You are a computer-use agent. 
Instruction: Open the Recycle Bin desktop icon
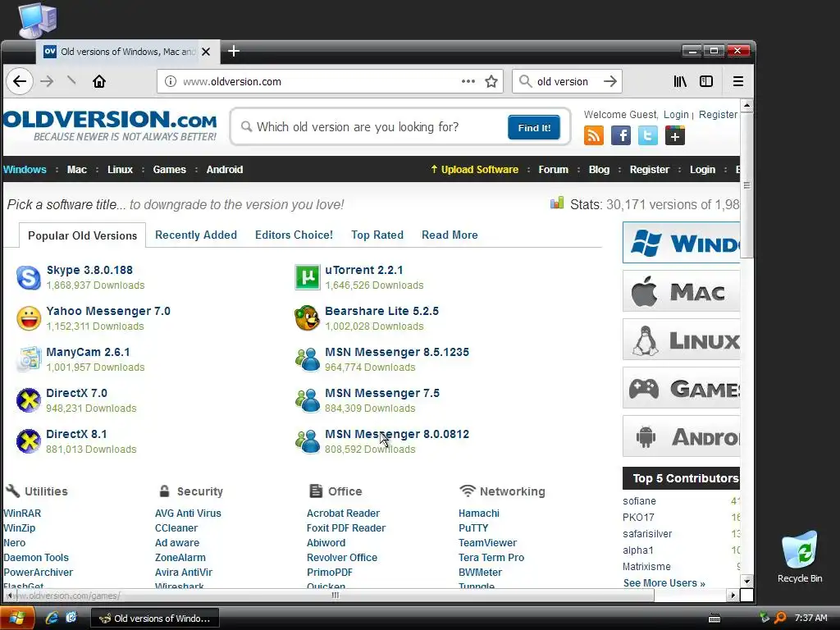click(800, 556)
